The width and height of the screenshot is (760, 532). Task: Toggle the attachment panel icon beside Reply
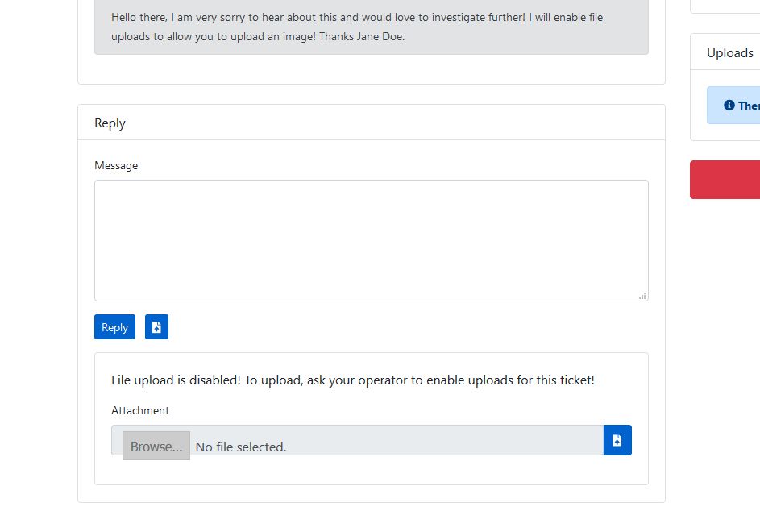click(x=156, y=327)
